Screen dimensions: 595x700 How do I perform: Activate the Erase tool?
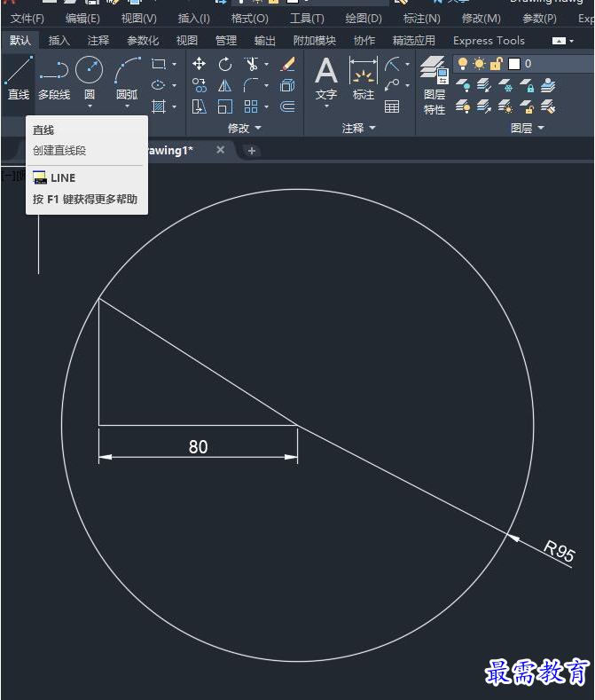tap(287, 64)
